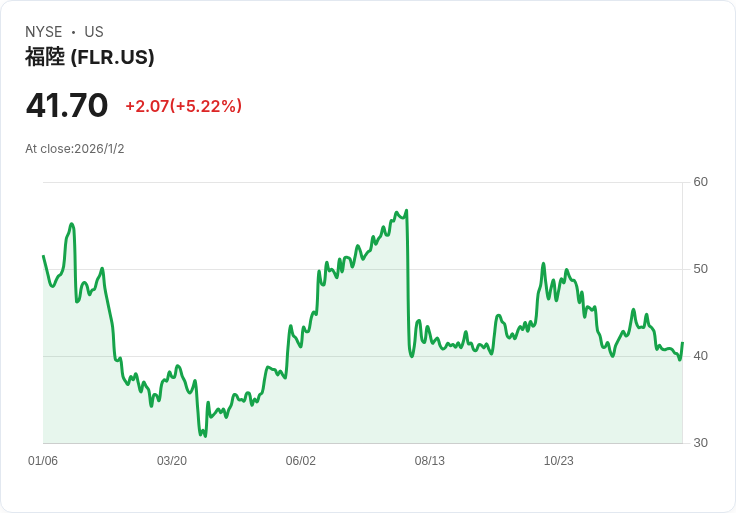Click the highest peak of the price line
Image resolution: width=736 pixels, height=513 pixels.
click(406, 211)
